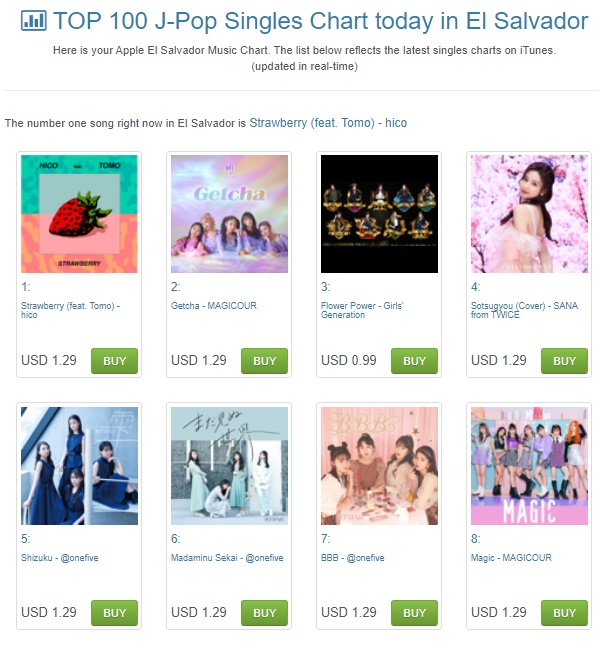Image resolution: width=599 pixels, height=655 pixels.
Task: Buy Shizuku by @onefive
Action: coord(114,613)
